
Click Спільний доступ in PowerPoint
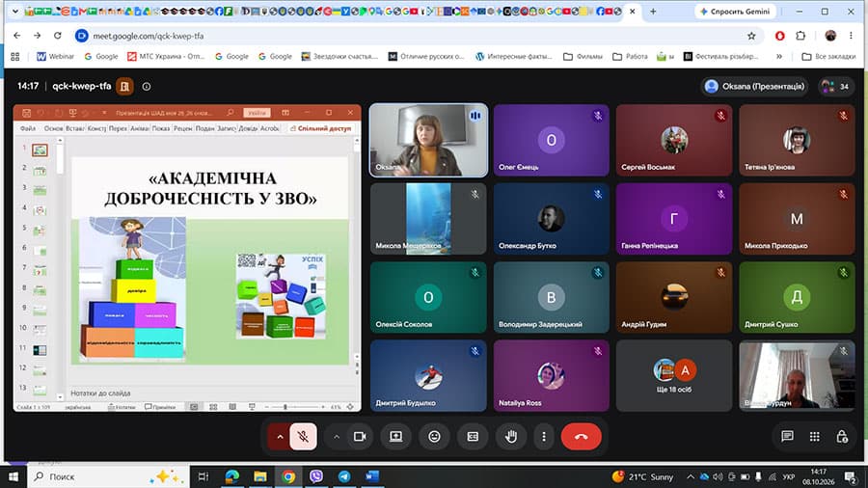321,128
